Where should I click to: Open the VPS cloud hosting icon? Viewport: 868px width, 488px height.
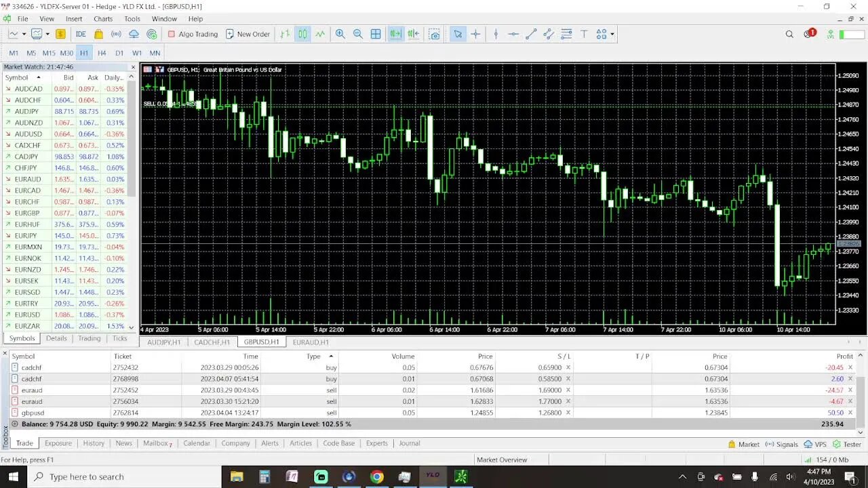134,34
